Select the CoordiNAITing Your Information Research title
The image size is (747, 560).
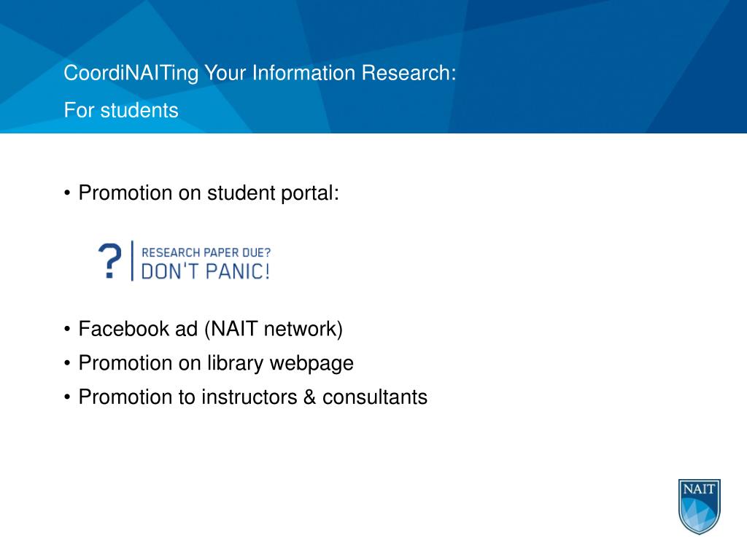(x=260, y=73)
